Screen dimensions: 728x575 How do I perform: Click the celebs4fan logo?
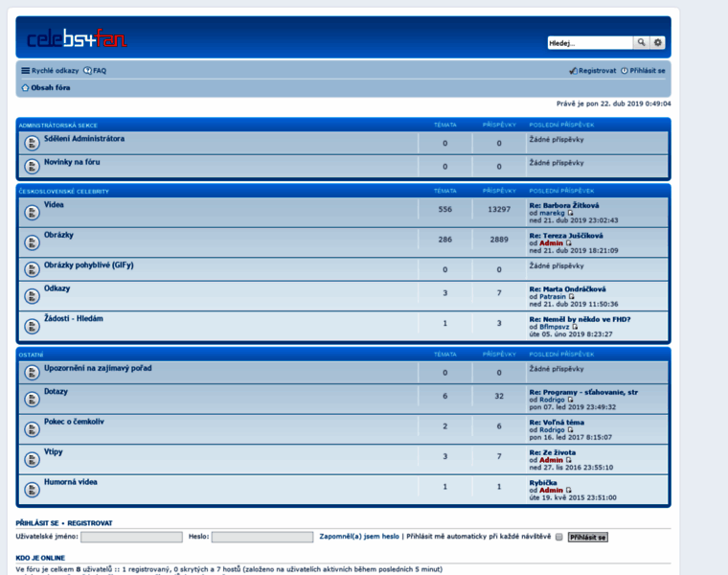pyautogui.click(x=77, y=38)
